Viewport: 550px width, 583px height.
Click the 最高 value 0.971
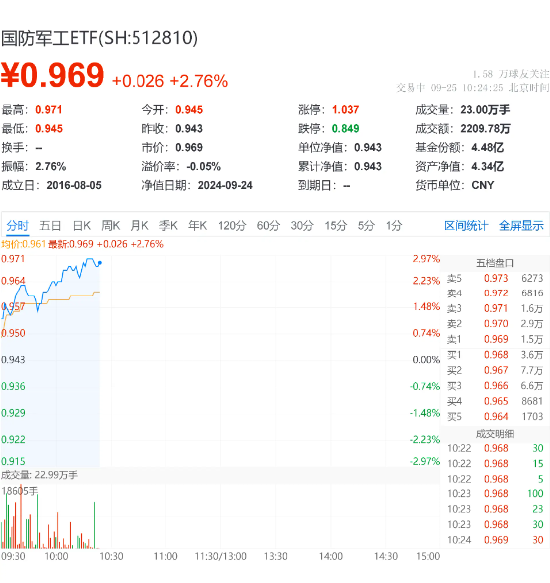(49, 110)
